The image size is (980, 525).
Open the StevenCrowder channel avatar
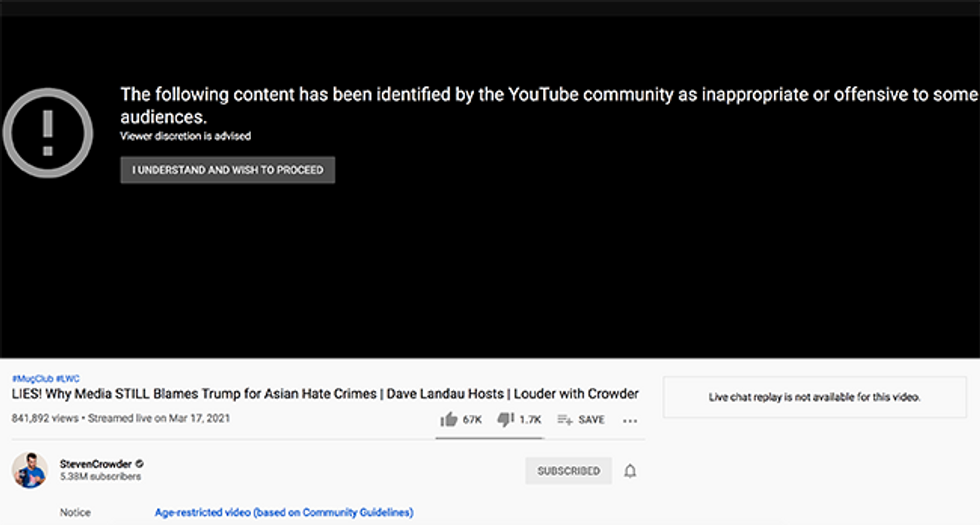click(29, 470)
